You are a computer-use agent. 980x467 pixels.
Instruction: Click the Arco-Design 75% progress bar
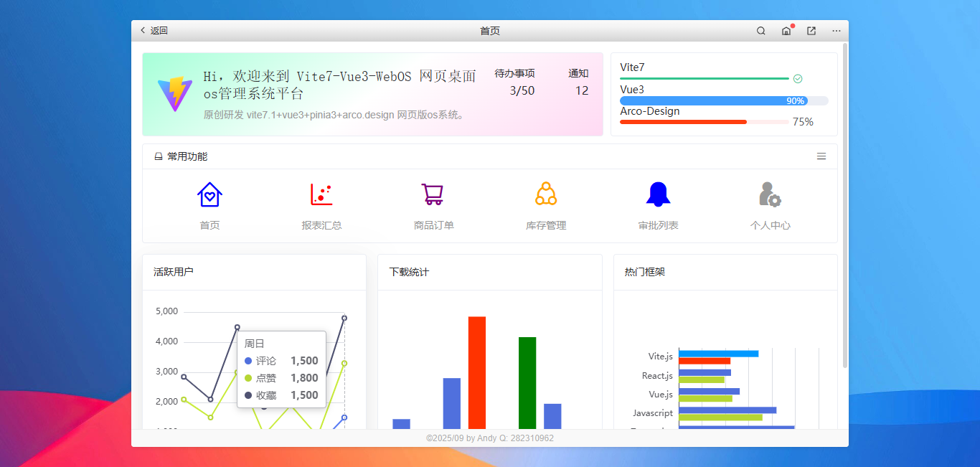coord(705,122)
